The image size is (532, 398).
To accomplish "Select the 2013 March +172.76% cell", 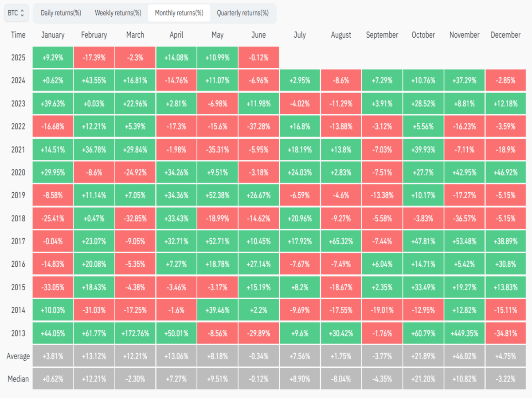I will pos(135,333).
